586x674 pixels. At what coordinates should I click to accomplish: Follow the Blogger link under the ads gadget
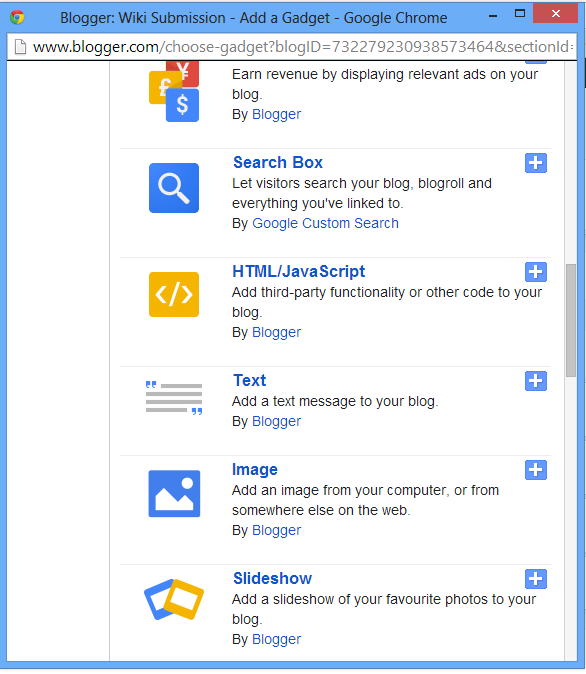click(276, 114)
